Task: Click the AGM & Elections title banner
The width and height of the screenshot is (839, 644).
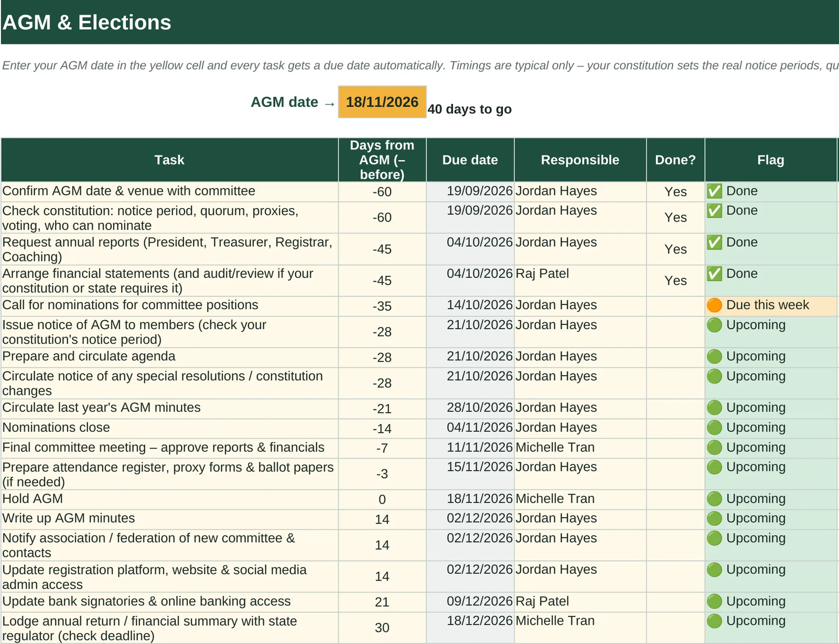Action: click(x=419, y=22)
